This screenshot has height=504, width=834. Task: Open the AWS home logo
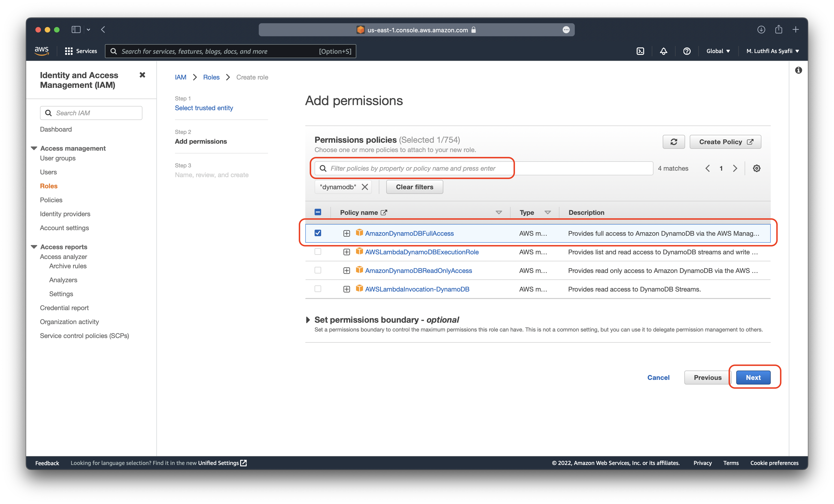[x=42, y=51]
